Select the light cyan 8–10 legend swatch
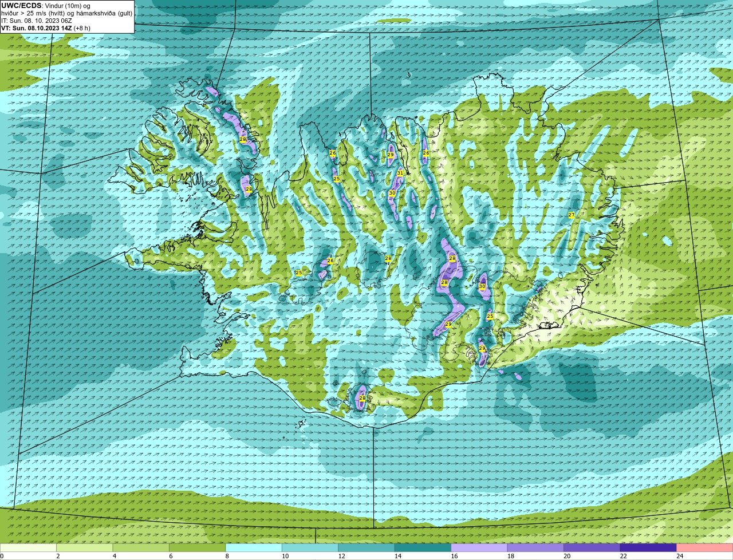The image size is (733, 560). click(254, 547)
